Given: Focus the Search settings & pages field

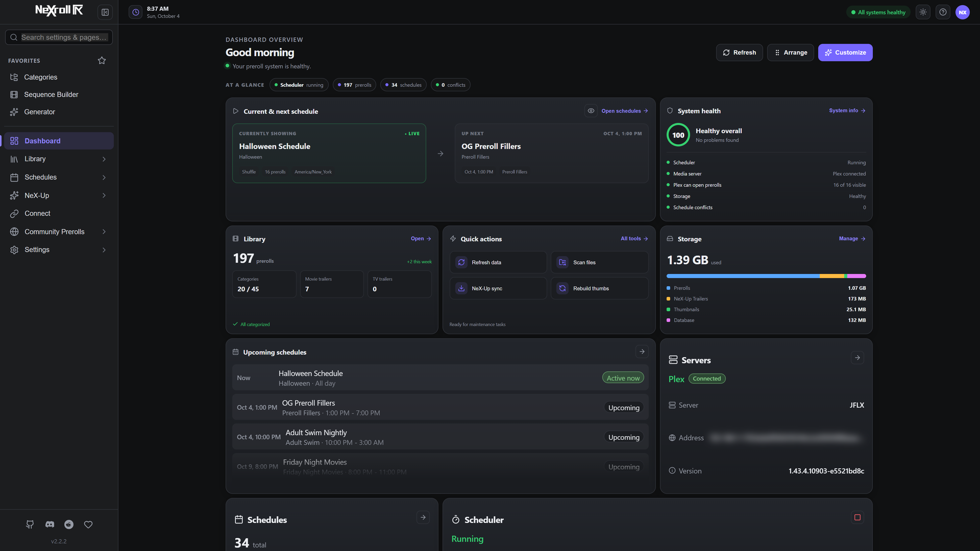Looking at the screenshot, I should pos(59,37).
